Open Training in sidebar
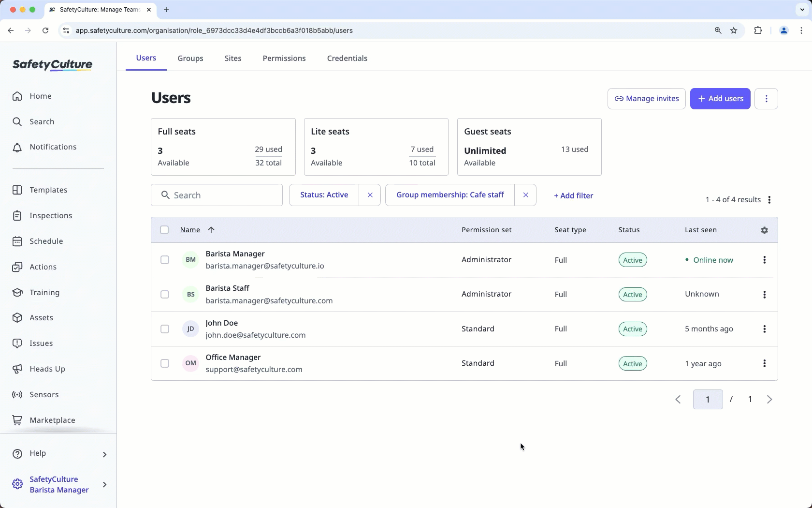 pyautogui.click(x=36, y=293)
